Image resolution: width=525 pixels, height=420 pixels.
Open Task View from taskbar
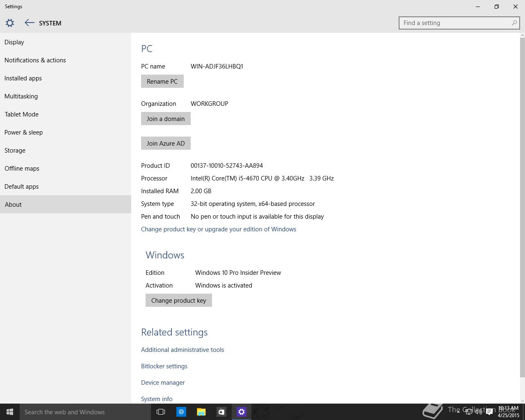[161, 412]
